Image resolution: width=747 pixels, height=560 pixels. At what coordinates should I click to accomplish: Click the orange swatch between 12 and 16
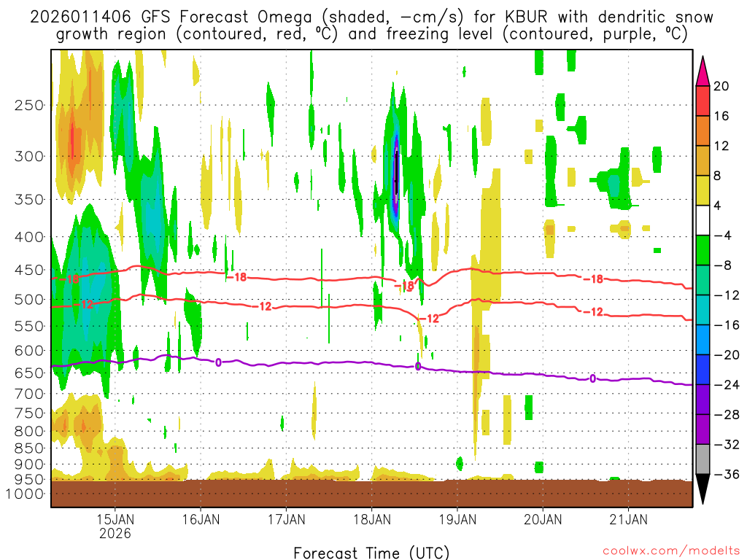click(703, 131)
